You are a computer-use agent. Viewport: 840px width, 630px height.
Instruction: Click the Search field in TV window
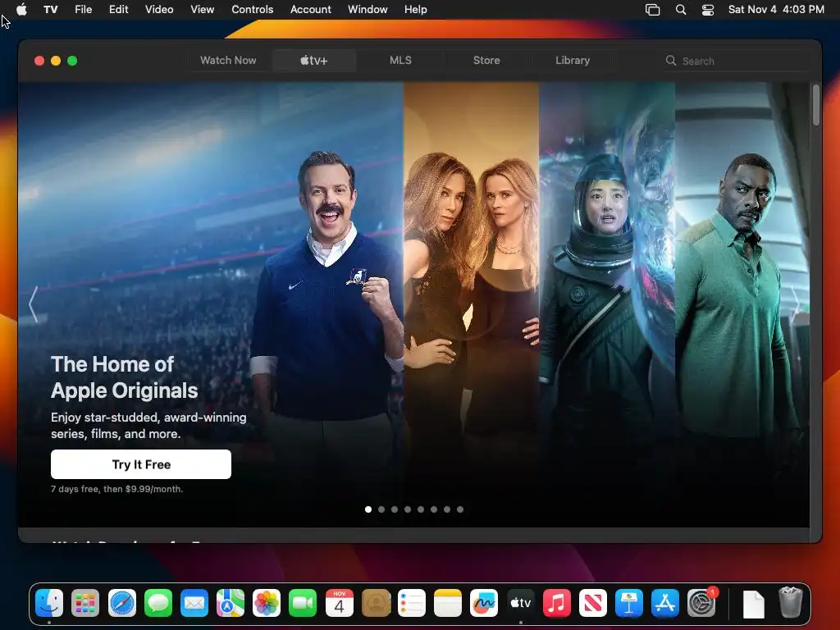[x=735, y=61]
